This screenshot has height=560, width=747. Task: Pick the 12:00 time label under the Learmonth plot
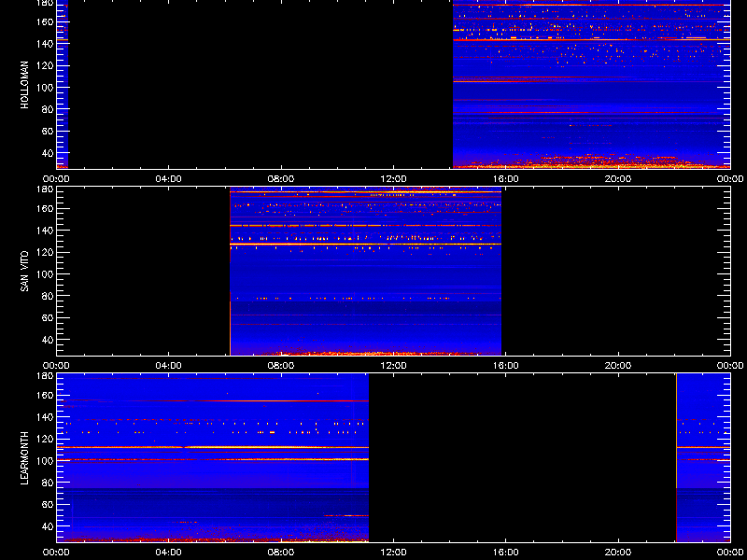pyautogui.click(x=393, y=553)
